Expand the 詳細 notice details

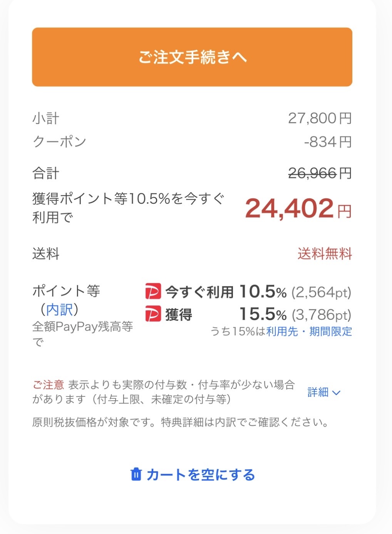point(318,392)
